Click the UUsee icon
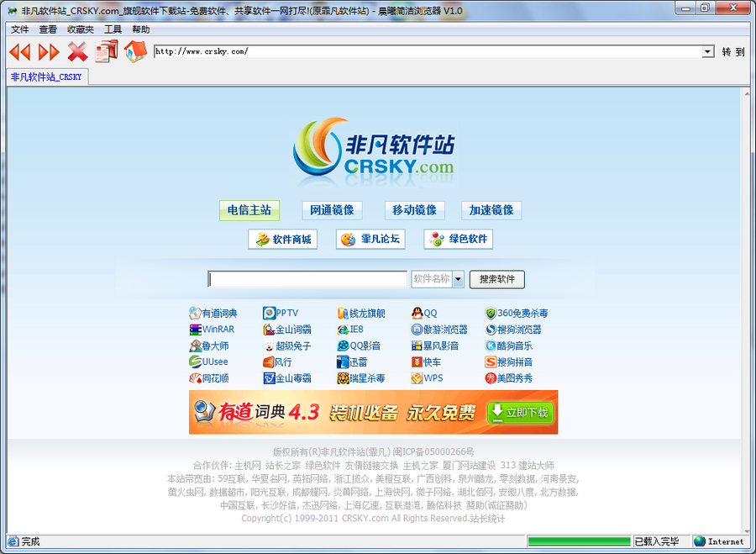Image resolution: width=756 pixels, height=554 pixels. coord(195,362)
